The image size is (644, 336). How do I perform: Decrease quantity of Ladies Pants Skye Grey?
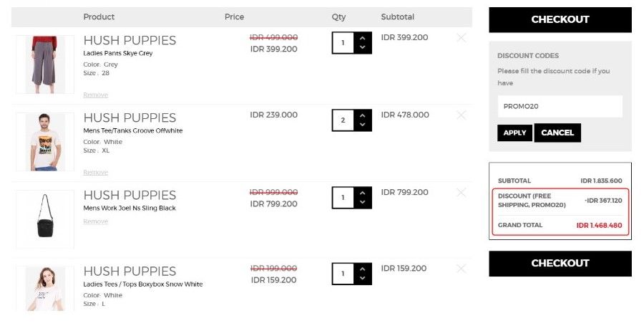coord(362,48)
